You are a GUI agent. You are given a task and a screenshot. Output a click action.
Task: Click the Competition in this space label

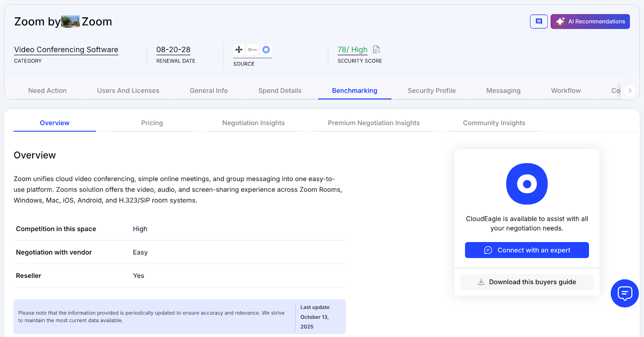(x=56, y=229)
